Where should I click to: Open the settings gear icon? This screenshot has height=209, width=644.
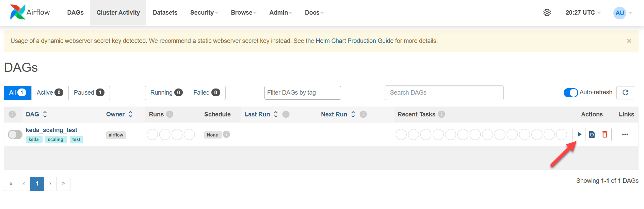(x=547, y=13)
